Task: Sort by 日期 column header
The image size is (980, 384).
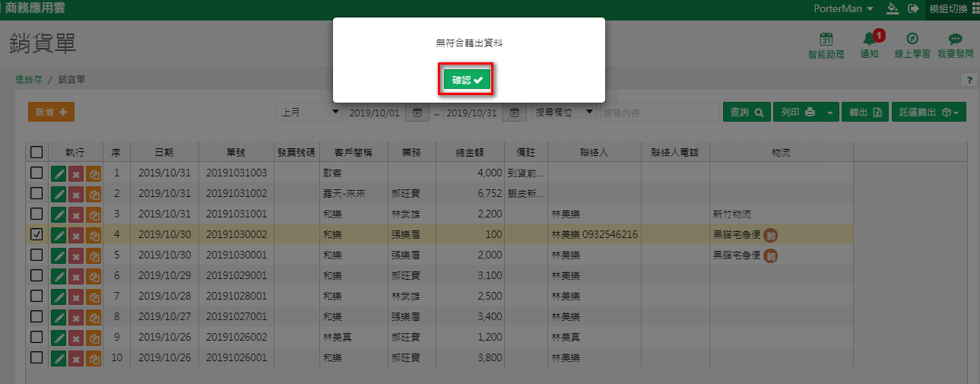Action: coord(163,153)
